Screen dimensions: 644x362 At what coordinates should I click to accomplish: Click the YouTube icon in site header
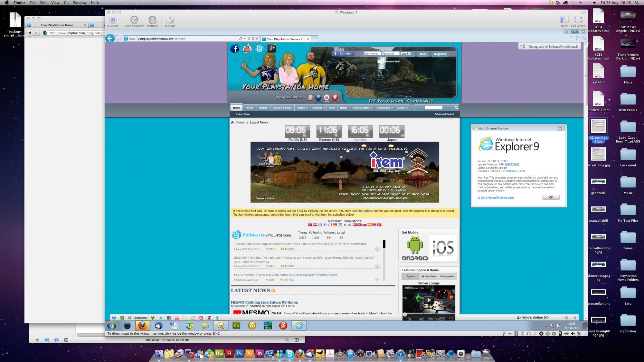(x=247, y=49)
